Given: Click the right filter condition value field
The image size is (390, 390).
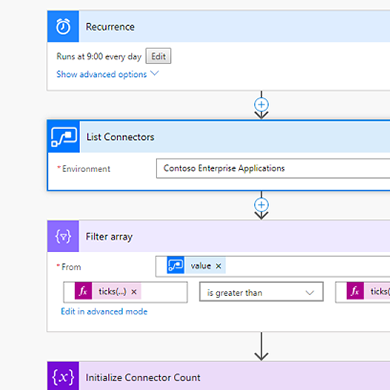Looking at the screenshot, I should 363,292.
